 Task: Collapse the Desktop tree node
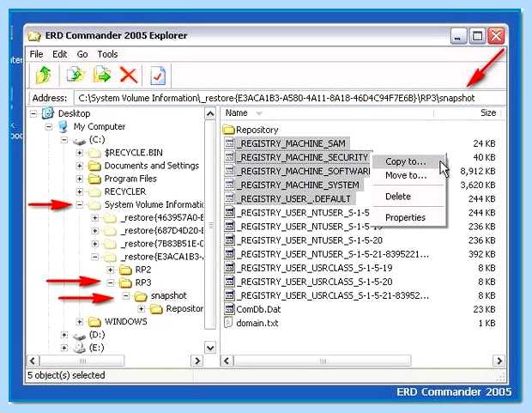click(33, 113)
